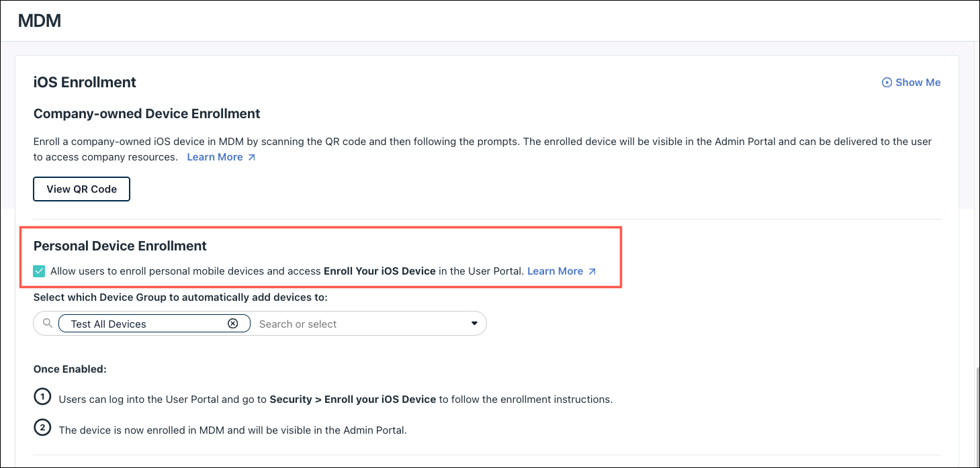Click the Personal Device Enrollment heading

pos(120,246)
